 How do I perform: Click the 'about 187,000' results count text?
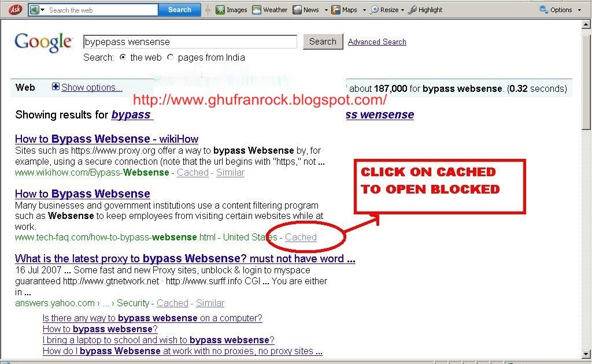(x=378, y=88)
